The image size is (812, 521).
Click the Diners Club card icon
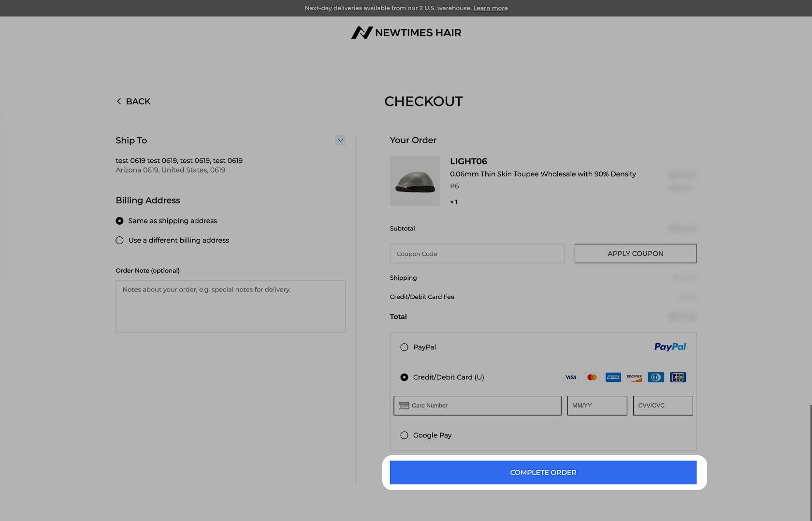pyautogui.click(x=656, y=377)
